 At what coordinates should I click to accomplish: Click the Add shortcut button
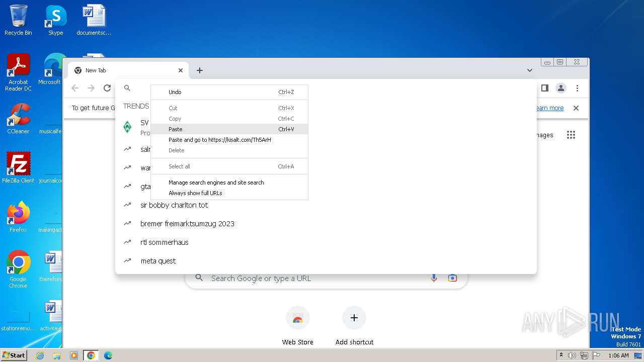(354, 326)
